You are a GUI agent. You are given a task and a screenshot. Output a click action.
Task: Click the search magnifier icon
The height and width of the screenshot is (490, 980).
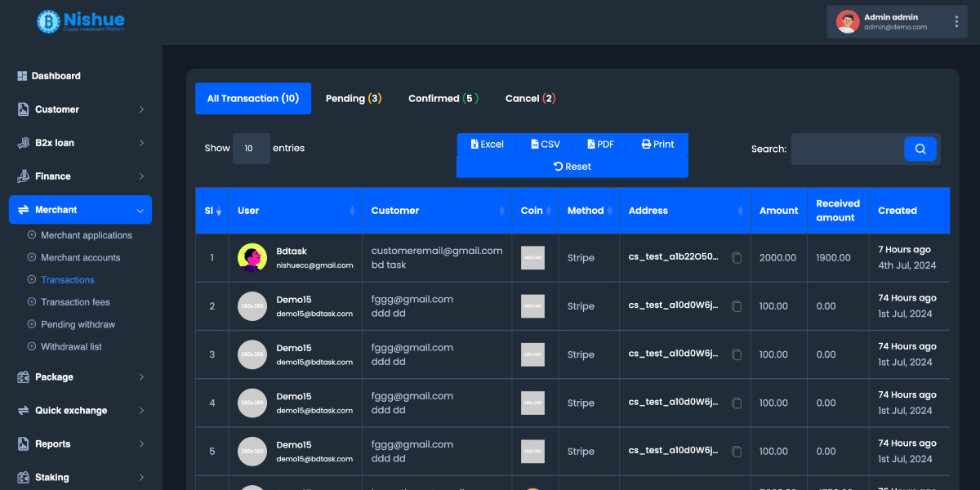(x=920, y=149)
